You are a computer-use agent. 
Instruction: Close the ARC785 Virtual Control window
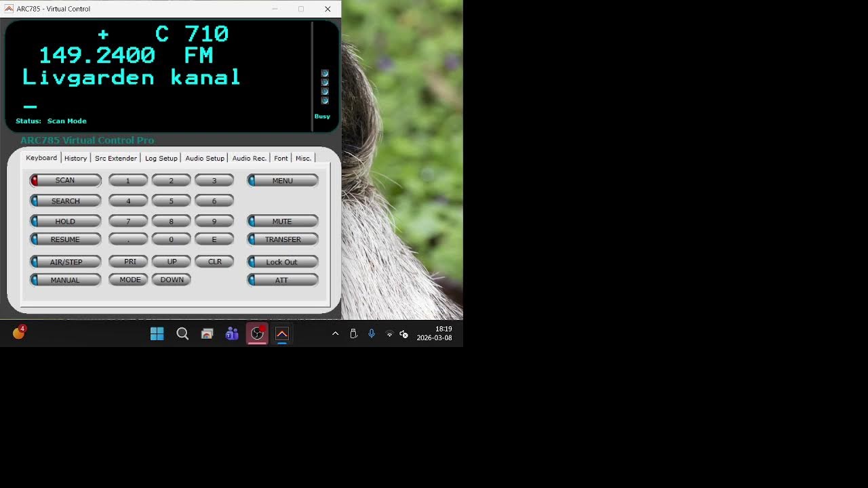pos(328,9)
